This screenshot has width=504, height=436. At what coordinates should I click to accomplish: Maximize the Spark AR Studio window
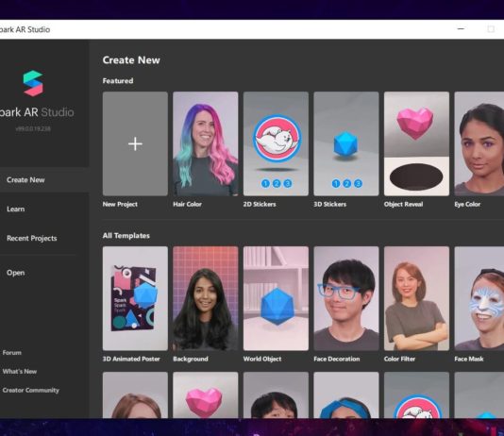tap(491, 29)
